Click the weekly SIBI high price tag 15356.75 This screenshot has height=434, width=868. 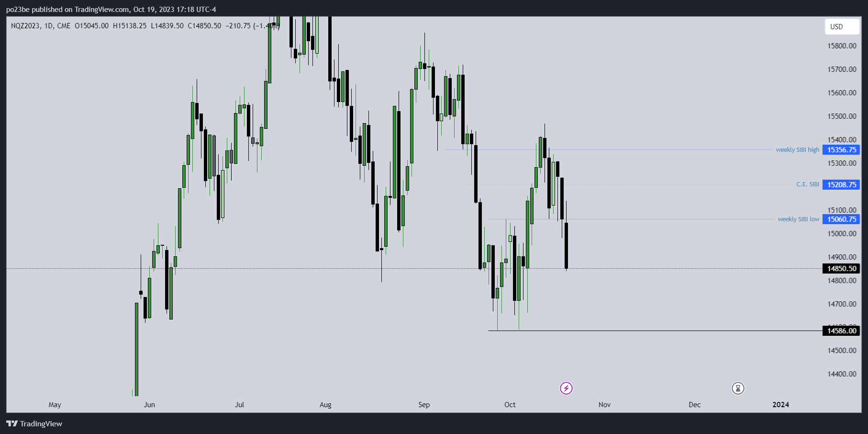[841, 150]
